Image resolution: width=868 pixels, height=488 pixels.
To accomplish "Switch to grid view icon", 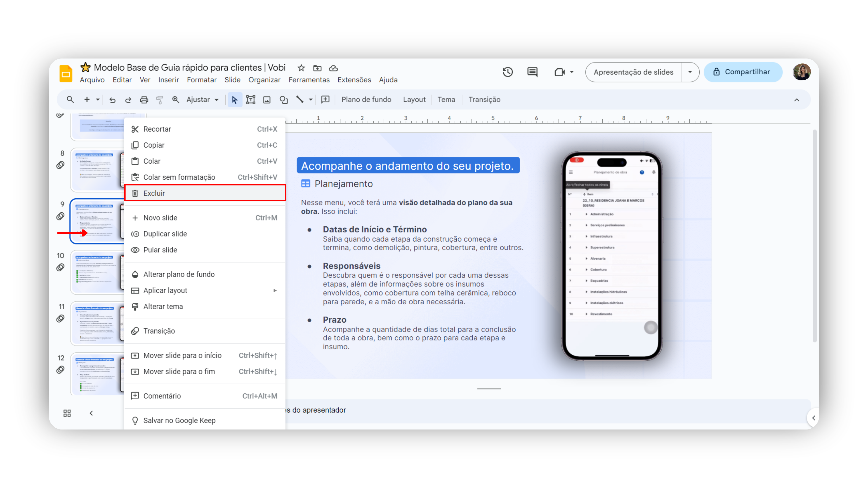I will pyautogui.click(x=67, y=413).
